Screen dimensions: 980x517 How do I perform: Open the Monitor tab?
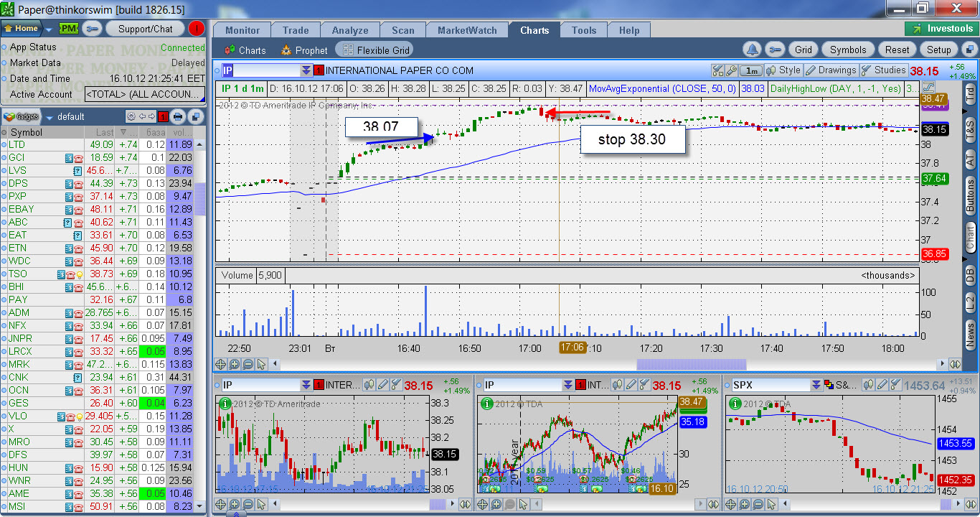242,30
